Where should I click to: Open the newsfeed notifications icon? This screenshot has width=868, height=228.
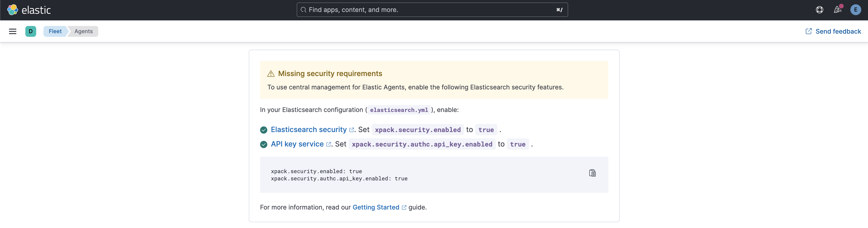point(837,10)
